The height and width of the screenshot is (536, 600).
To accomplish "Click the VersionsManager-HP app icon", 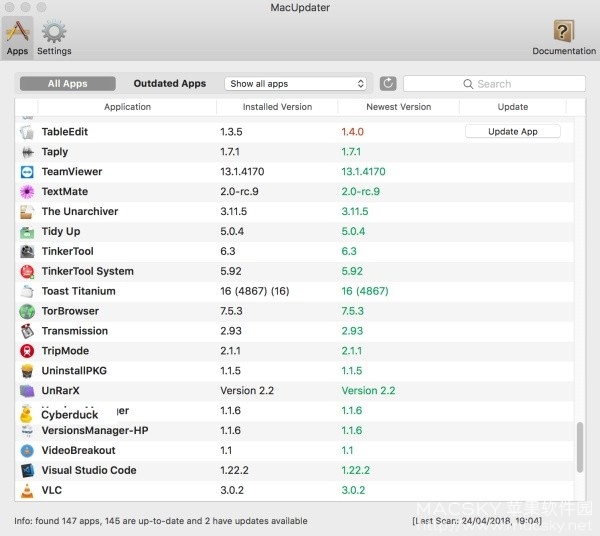I will pos(27,430).
